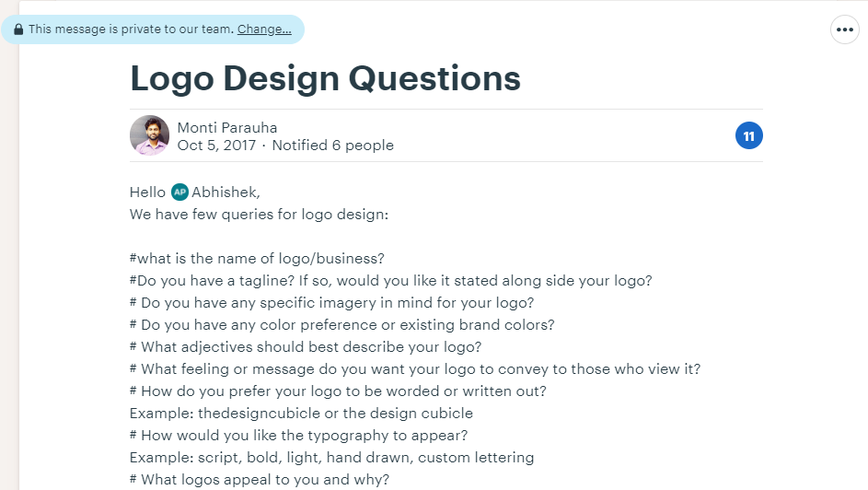
Task: Click the "Change..." privacy link
Action: coord(264,29)
